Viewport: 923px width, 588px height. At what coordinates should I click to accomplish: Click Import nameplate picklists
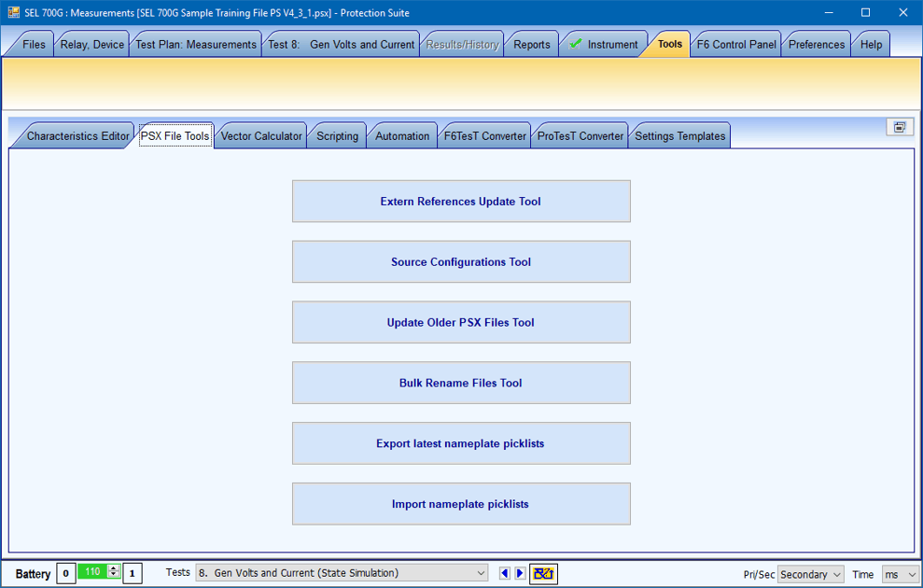click(461, 504)
